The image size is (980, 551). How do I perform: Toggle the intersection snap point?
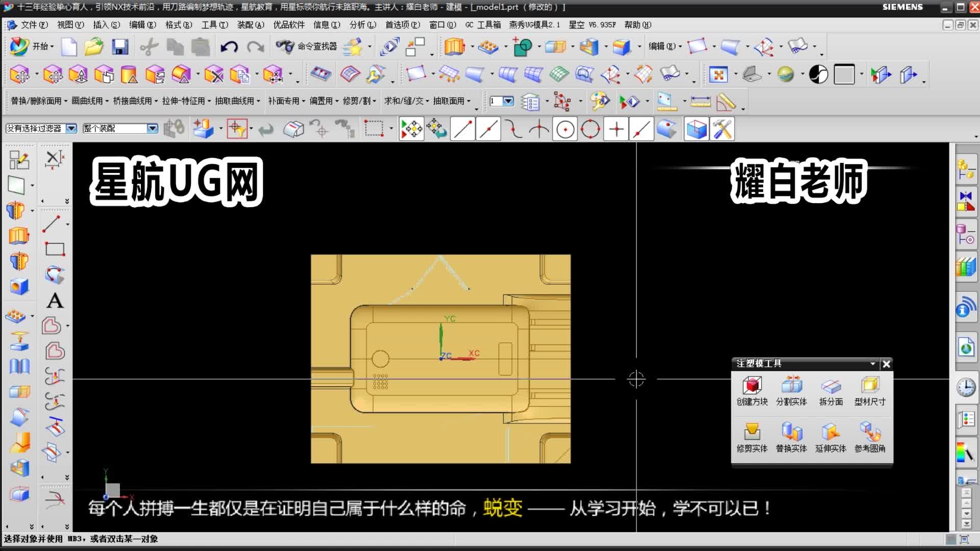(539, 129)
